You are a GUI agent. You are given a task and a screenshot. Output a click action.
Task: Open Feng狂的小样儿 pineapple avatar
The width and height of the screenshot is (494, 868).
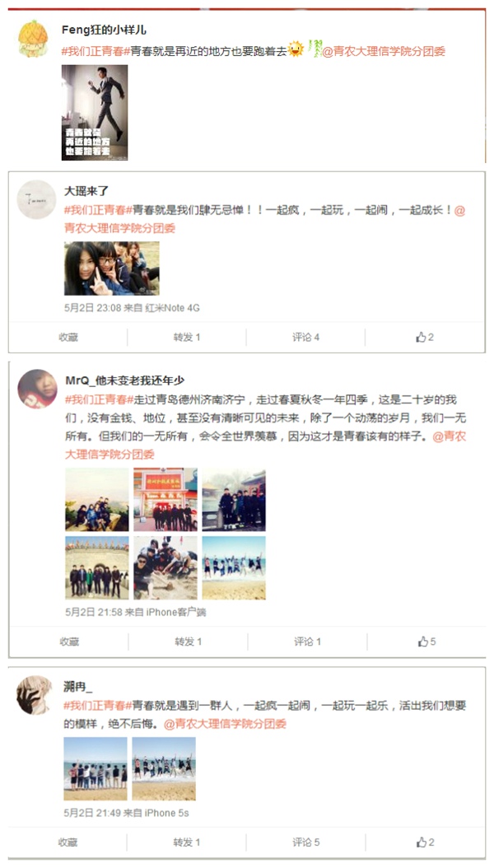tap(33, 39)
